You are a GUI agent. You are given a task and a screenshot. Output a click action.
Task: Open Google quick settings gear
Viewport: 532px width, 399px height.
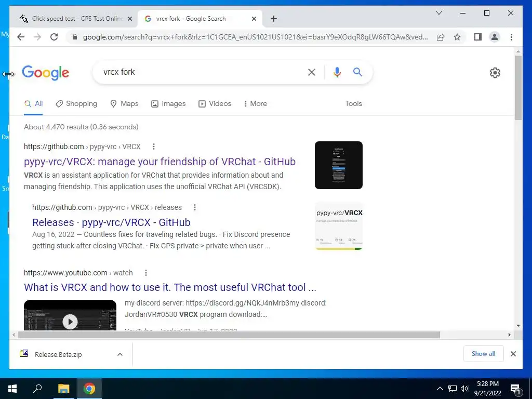pyautogui.click(x=495, y=73)
